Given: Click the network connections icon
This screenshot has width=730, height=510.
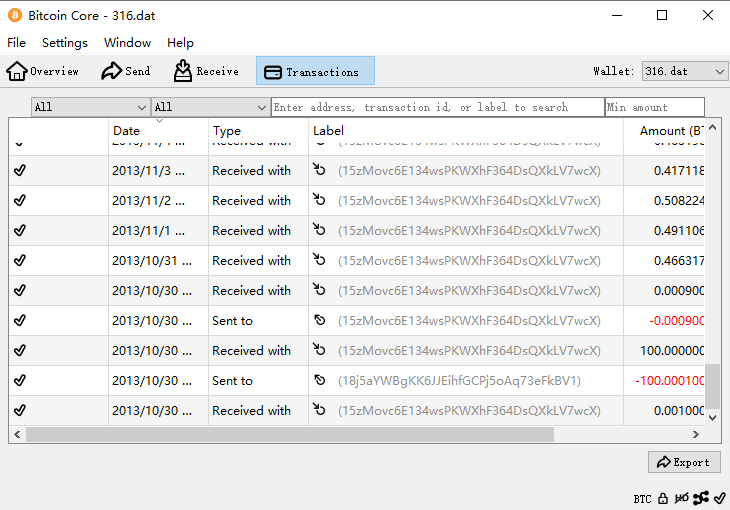Looking at the screenshot, I should [x=701, y=498].
